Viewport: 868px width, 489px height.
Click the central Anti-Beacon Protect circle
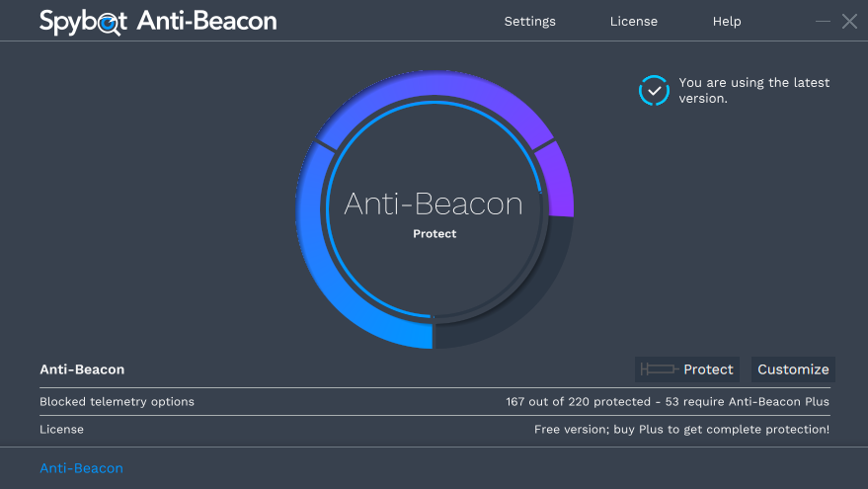[x=434, y=209]
